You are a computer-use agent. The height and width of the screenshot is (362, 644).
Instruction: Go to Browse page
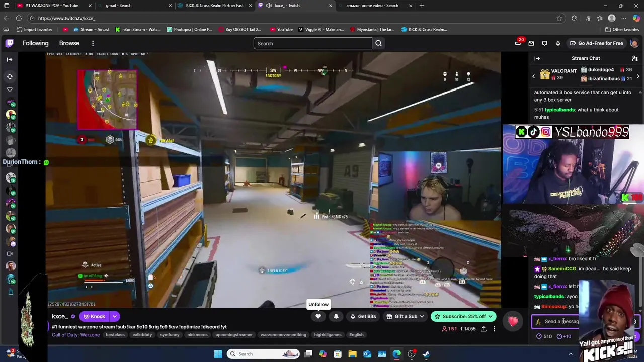pos(69,43)
